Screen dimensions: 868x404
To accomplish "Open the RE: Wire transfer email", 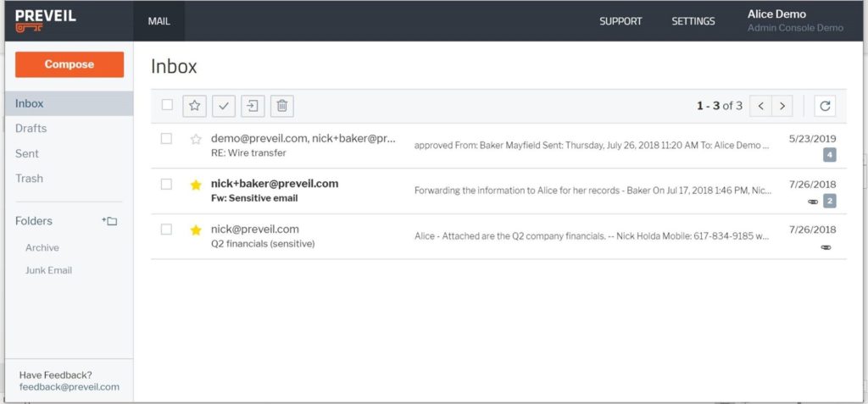I will (498, 146).
